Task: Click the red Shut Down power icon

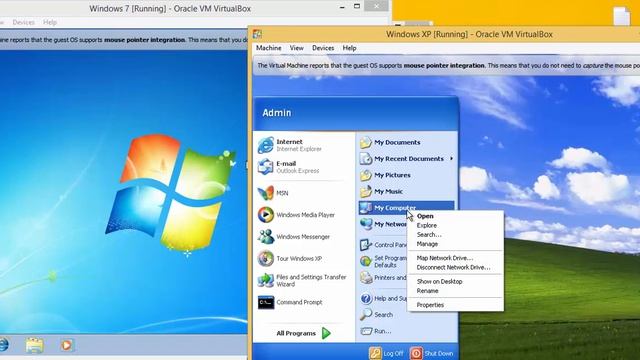Action: pyautogui.click(x=416, y=353)
